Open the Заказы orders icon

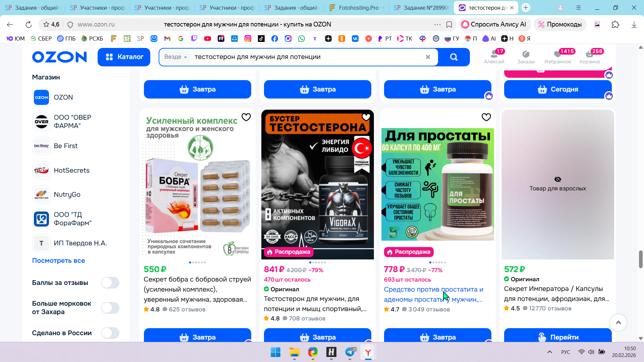click(x=526, y=56)
